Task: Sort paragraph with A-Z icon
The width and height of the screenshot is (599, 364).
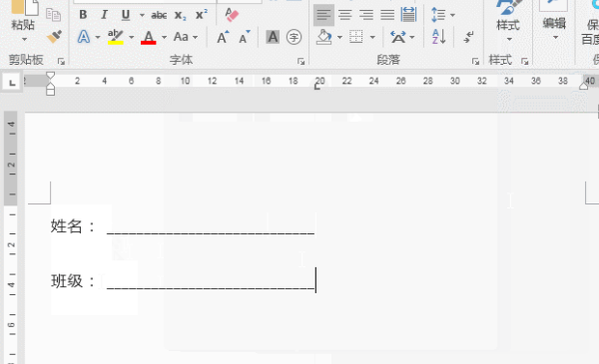Action: (x=438, y=37)
